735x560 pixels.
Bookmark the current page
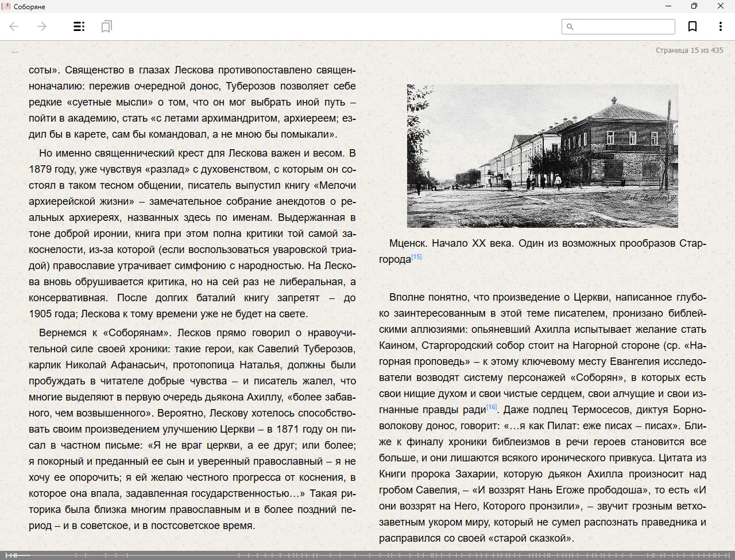(x=693, y=26)
